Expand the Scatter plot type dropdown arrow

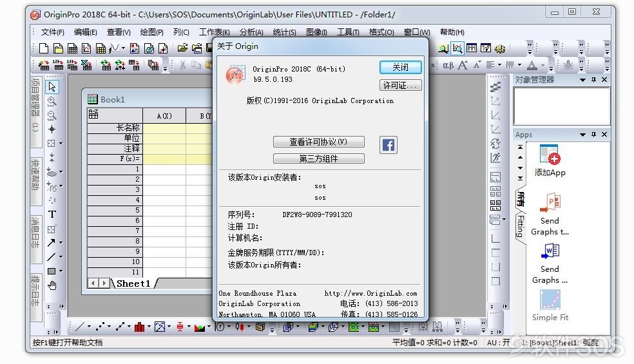(x=109, y=327)
